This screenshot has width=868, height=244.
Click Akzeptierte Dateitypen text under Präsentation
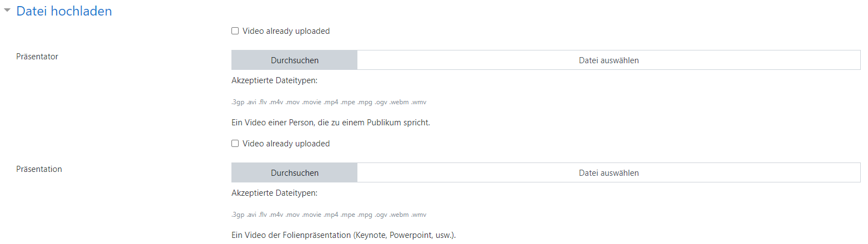coord(274,193)
